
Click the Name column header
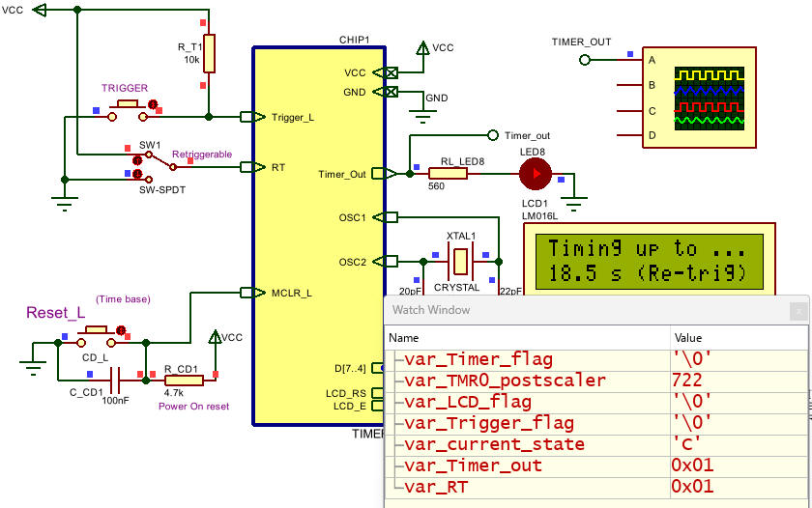point(528,338)
